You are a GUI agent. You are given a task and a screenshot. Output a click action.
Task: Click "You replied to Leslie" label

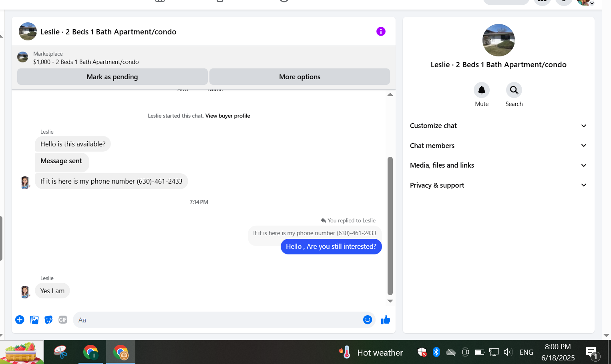tap(348, 220)
